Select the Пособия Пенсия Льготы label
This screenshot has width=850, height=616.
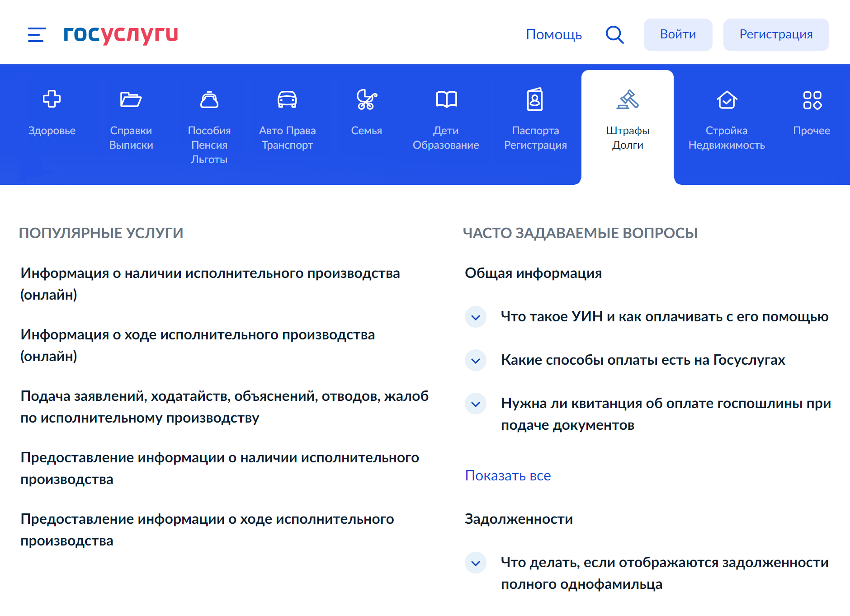pyautogui.click(x=209, y=145)
